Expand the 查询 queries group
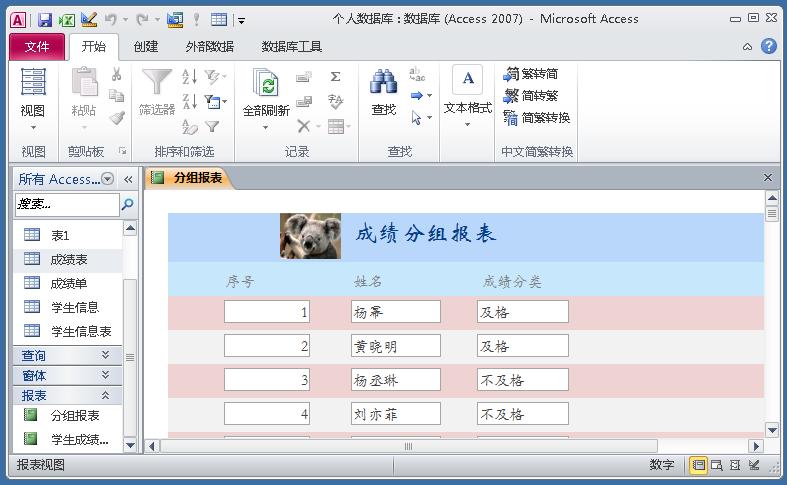 67,355
